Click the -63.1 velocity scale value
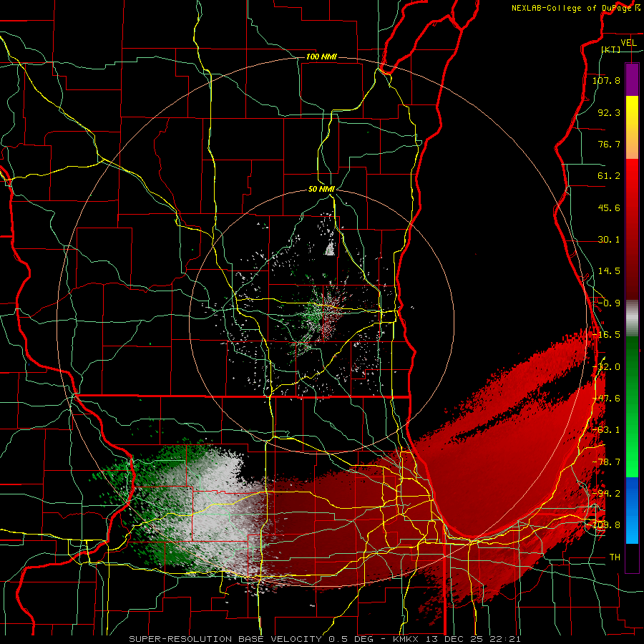 click(x=606, y=430)
